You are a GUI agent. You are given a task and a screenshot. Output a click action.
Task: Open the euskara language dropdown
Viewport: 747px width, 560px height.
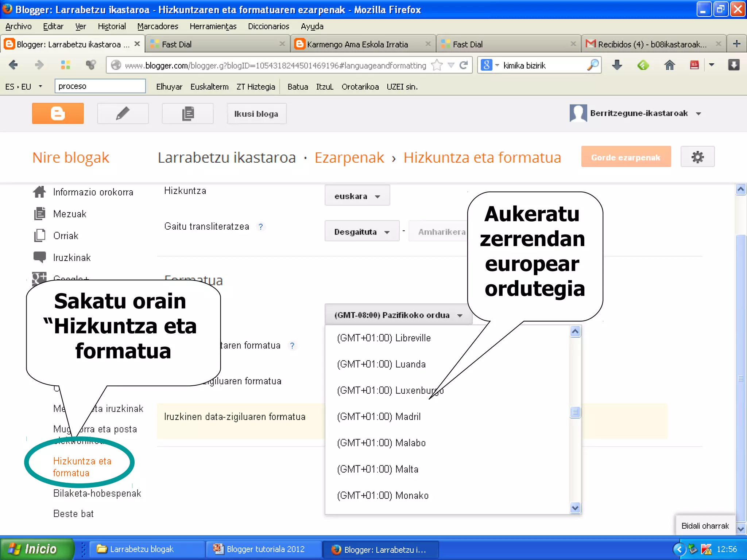pyautogui.click(x=357, y=196)
